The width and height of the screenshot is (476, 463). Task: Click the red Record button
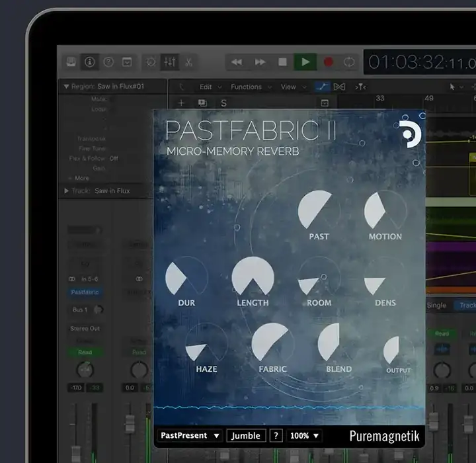tap(328, 62)
